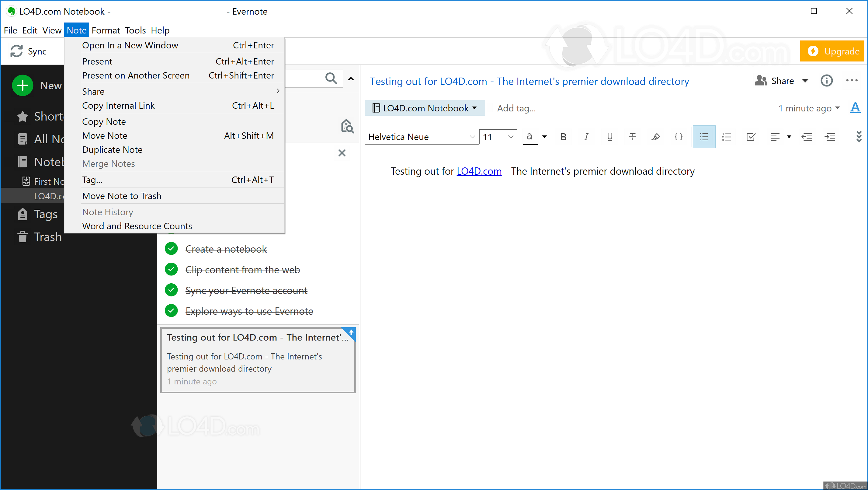Screen dimensions: 868x490
Task: Open the LO4D.com Notebook selector dropdown
Action: pos(425,108)
